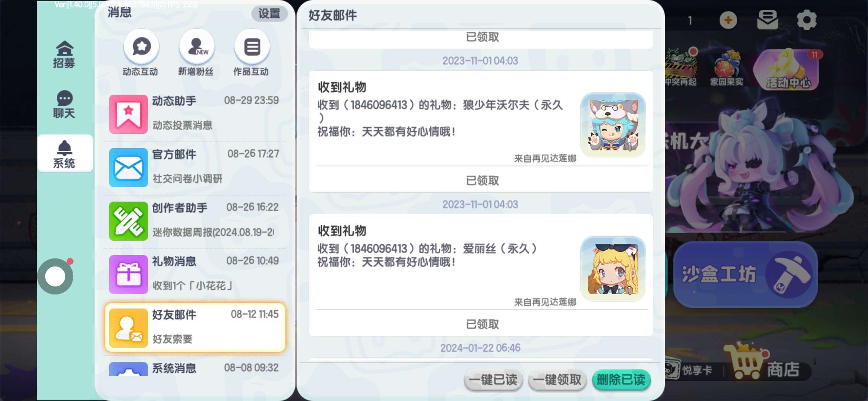Click the green 删除已读 button

[x=621, y=380]
